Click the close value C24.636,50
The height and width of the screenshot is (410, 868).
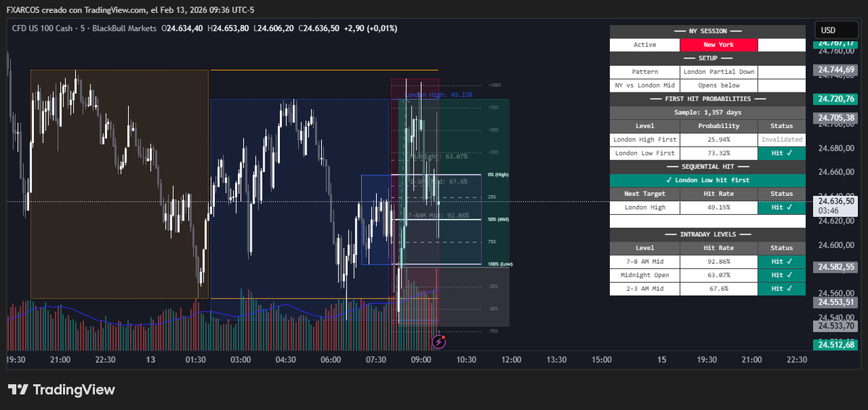(319, 28)
